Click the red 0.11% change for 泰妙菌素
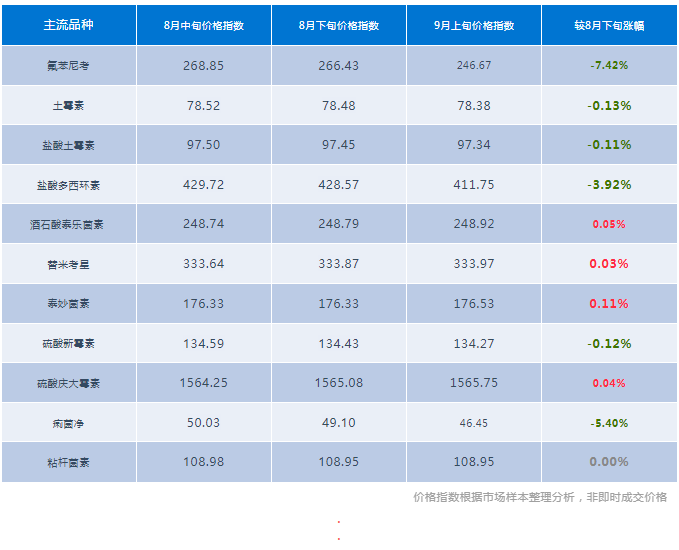 [609, 303]
